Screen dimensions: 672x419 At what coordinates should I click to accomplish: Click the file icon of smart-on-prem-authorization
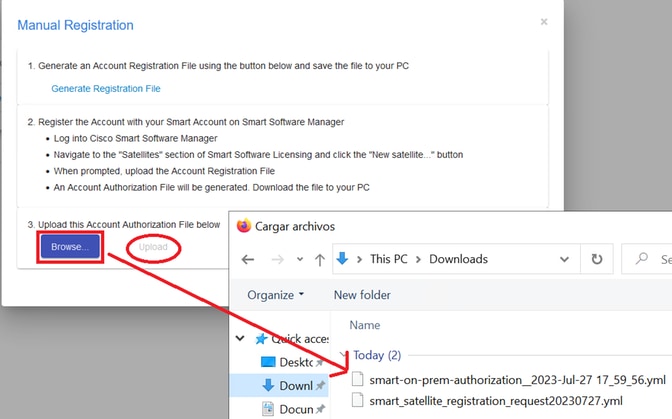(x=357, y=379)
